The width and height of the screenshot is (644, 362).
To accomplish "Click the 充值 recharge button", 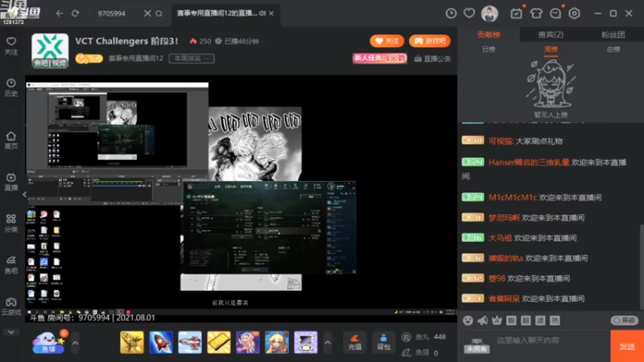I will [355, 343].
